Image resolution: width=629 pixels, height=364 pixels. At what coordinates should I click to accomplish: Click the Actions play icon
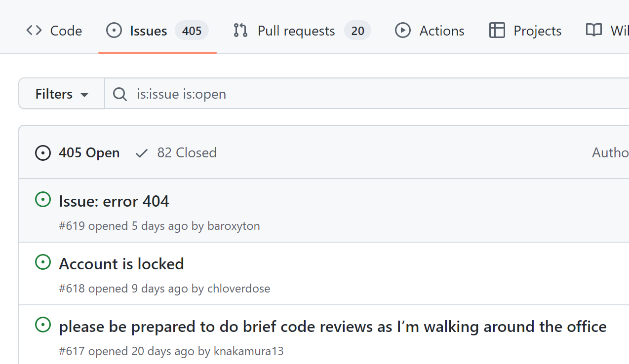403,30
